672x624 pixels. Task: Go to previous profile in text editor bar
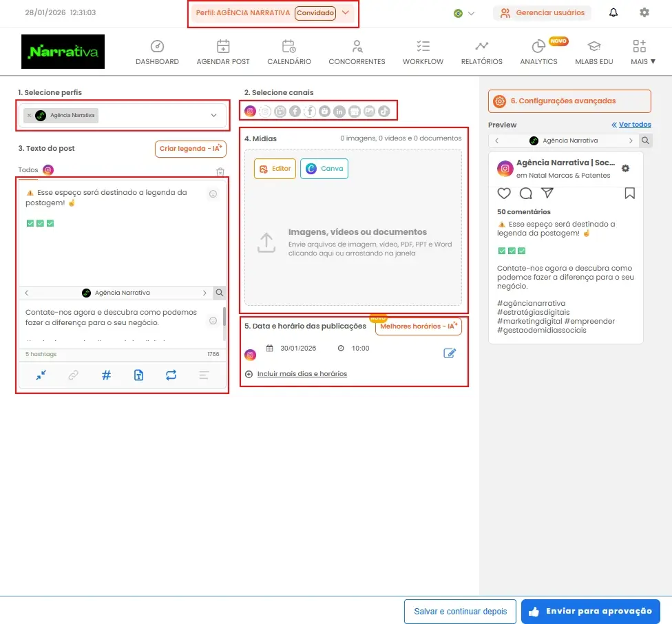[27, 293]
